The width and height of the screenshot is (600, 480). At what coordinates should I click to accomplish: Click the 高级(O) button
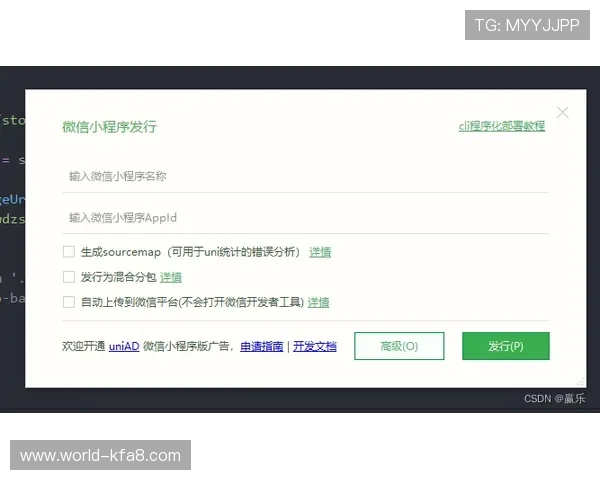399,346
